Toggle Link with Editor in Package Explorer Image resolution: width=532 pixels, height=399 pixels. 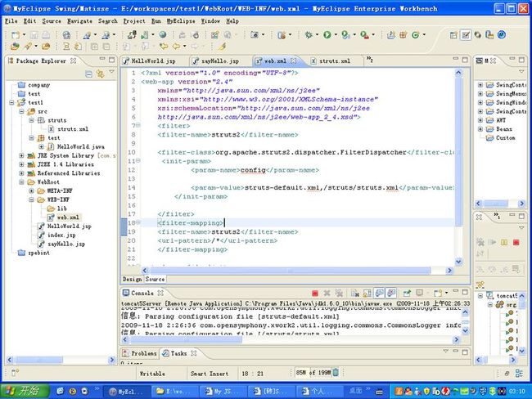point(100,74)
